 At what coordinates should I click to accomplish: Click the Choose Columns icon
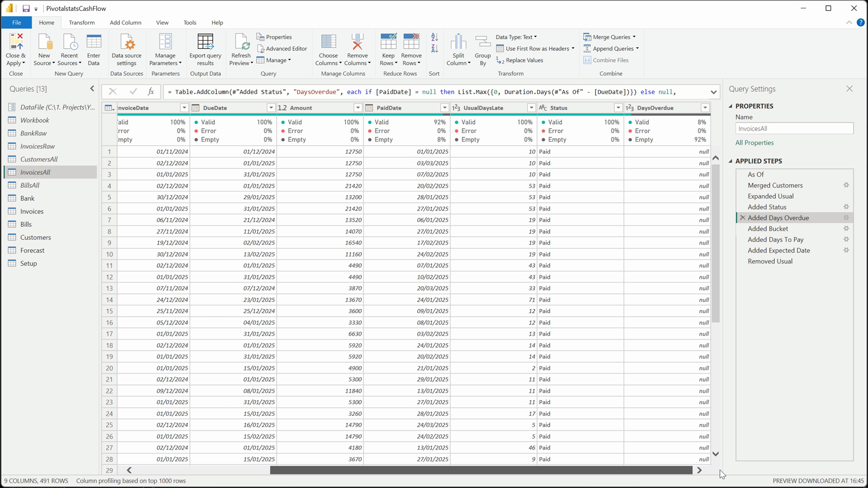(x=328, y=42)
